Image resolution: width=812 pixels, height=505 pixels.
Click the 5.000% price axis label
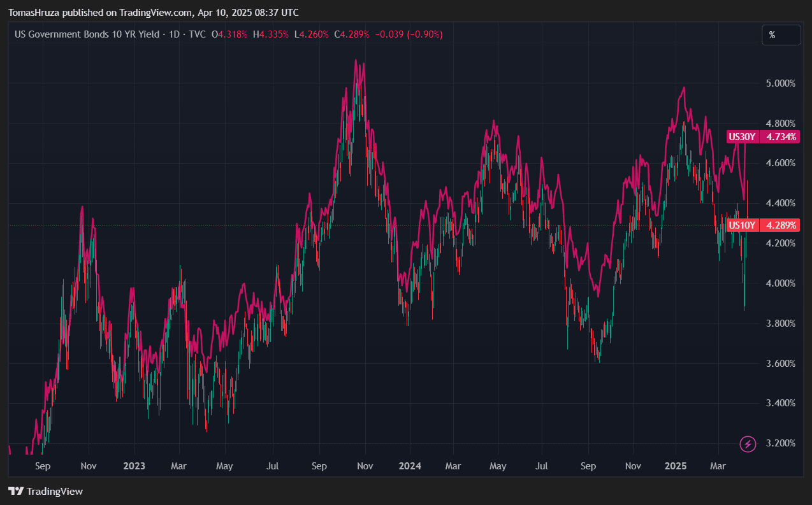coord(780,83)
